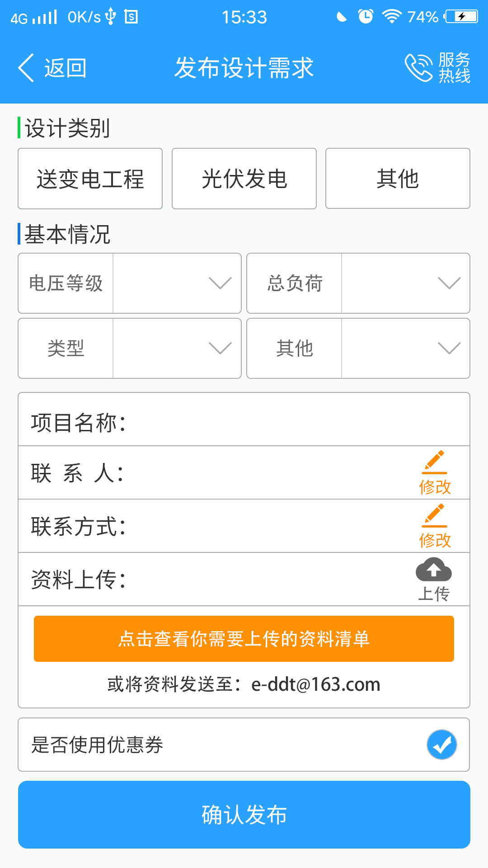Viewport: 488px width, 868px height.
Task: Toggle the 是否使用优惠券 coupon checkbox
Action: pos(441,745)
